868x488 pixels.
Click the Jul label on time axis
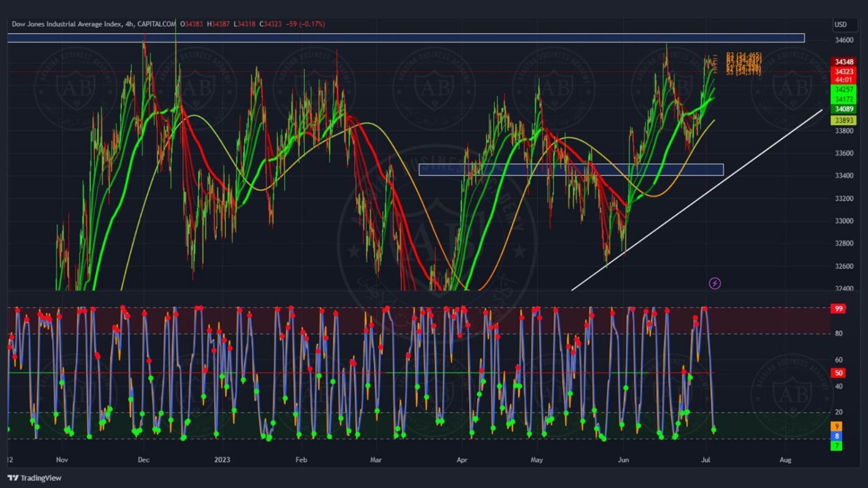tap(705, 460)
